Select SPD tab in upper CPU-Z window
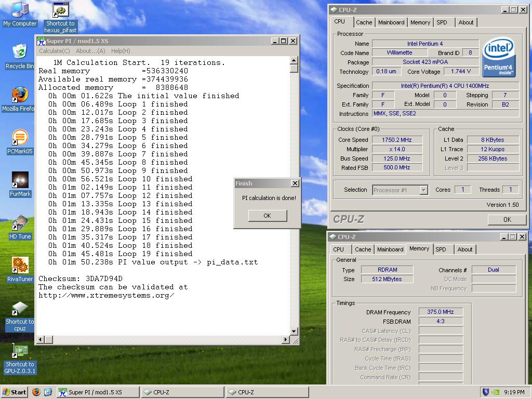Screen dimensions: 532x399 (442, 22)
